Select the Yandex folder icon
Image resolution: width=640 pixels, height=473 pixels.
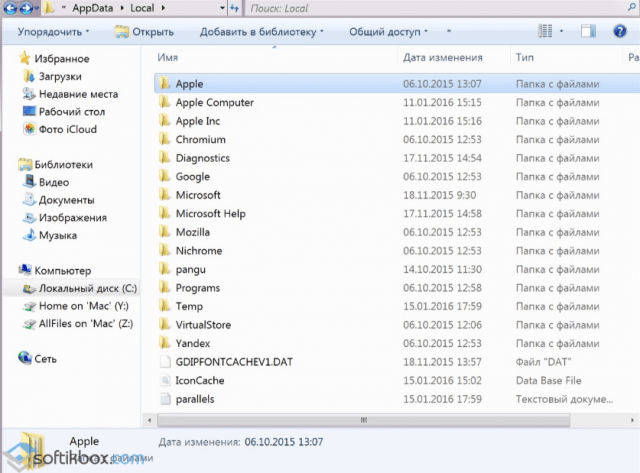[x=164, y=343]
